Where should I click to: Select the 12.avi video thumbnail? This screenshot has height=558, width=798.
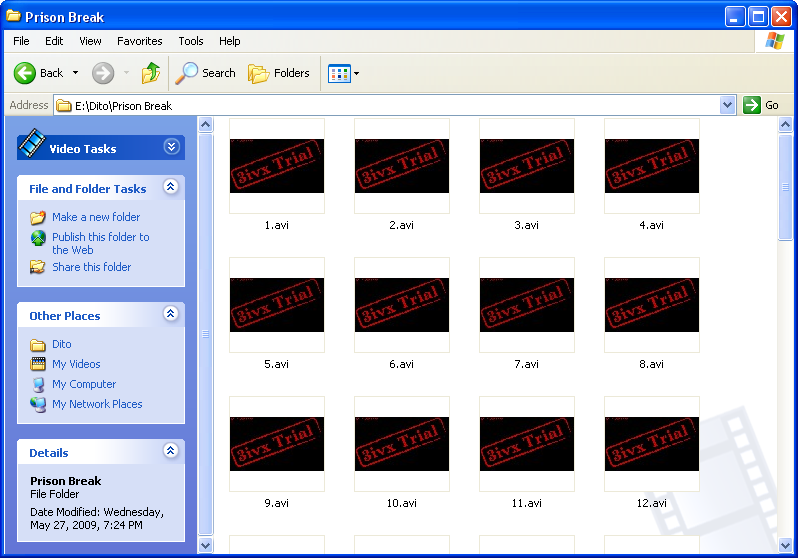pos(651,444)
